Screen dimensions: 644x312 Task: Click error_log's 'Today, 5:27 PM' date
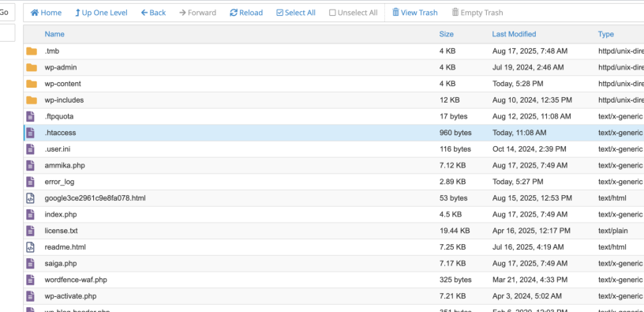(x=518, y=182)
